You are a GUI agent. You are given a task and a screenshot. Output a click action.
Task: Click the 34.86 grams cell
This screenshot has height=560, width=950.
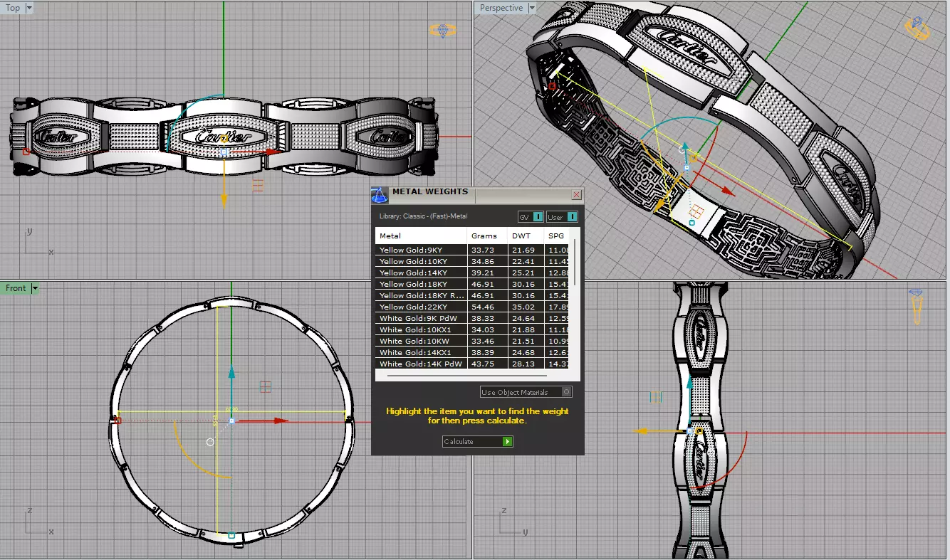pos(487,261)
